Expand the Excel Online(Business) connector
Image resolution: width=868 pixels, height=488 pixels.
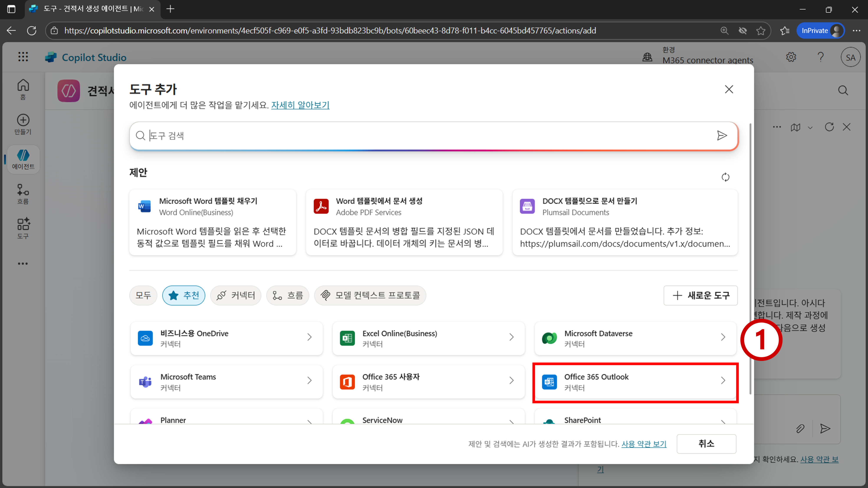tap(428, 338)
